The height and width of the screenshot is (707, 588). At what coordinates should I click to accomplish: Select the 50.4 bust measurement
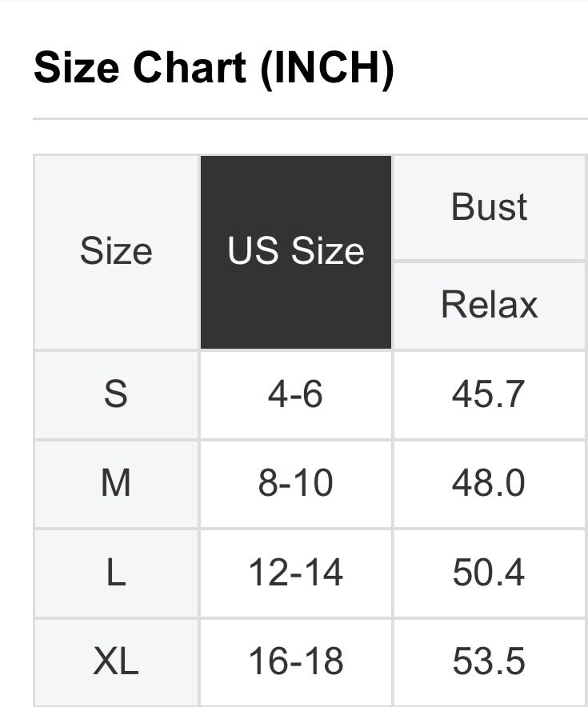click(489, 573)
